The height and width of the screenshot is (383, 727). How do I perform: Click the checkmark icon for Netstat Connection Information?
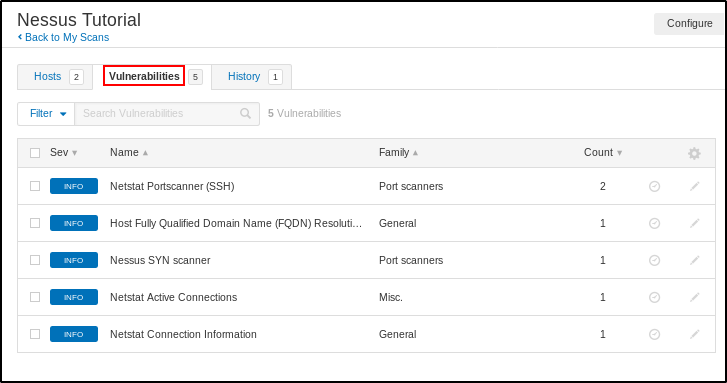pos(654,334)
